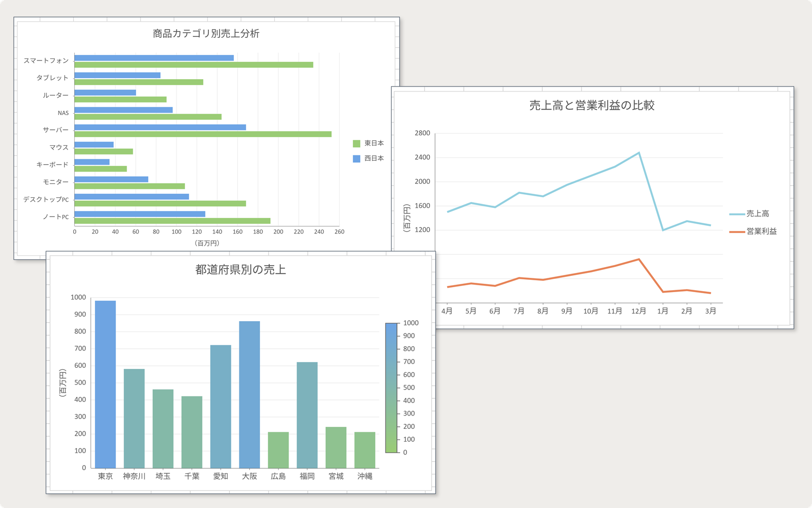812x508 pixels.
Task: Click the デスクトップPC category label
Action: (46, 199)
